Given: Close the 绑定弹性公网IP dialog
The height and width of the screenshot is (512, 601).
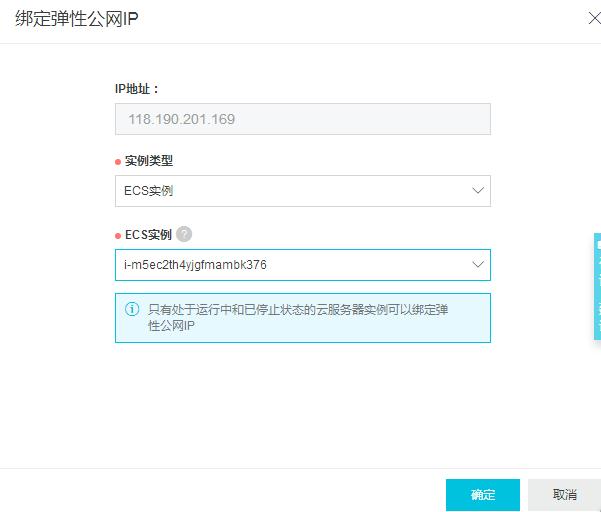Looking at the screenshot, I should (584, 19).
